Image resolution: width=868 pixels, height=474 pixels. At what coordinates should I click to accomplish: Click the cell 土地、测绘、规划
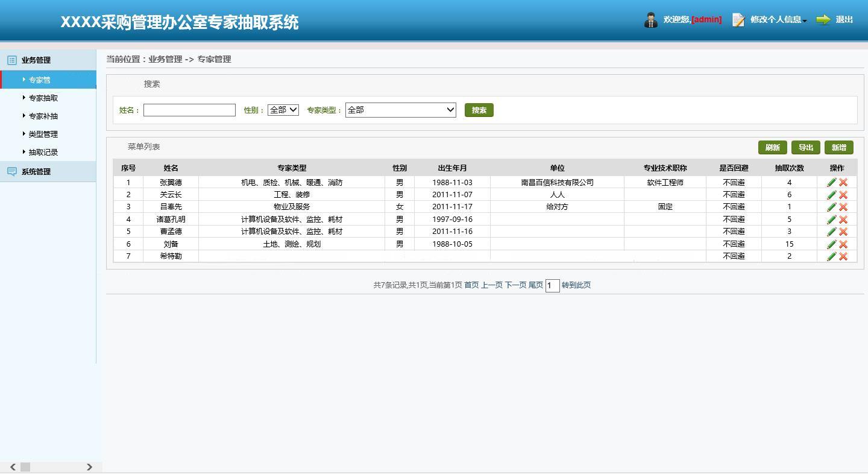pos(292,244)
